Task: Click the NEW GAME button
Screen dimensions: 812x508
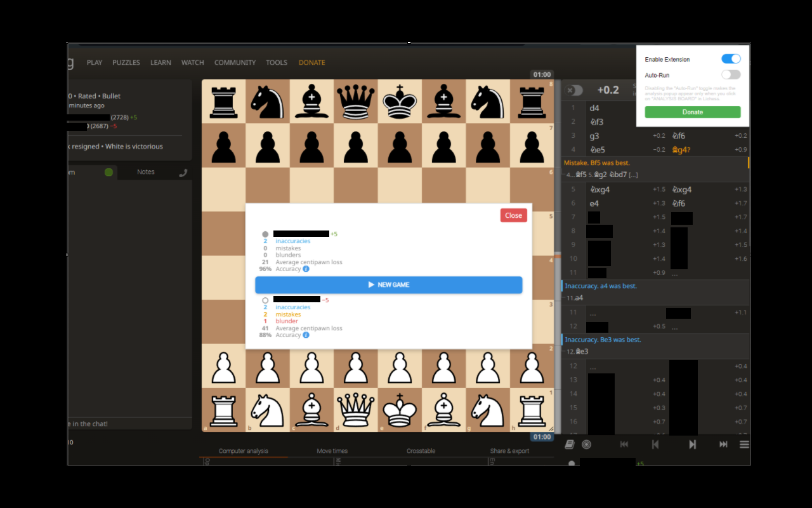Action: [x=388, y=284]
